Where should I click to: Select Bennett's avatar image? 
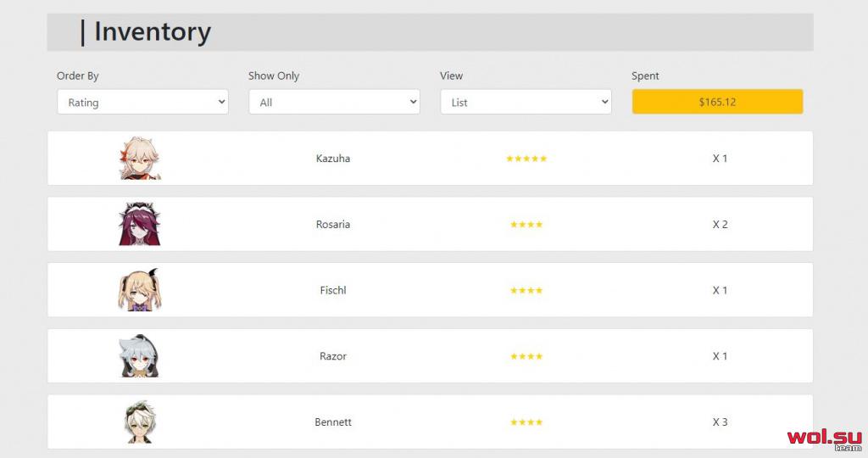tap(140, 422)
